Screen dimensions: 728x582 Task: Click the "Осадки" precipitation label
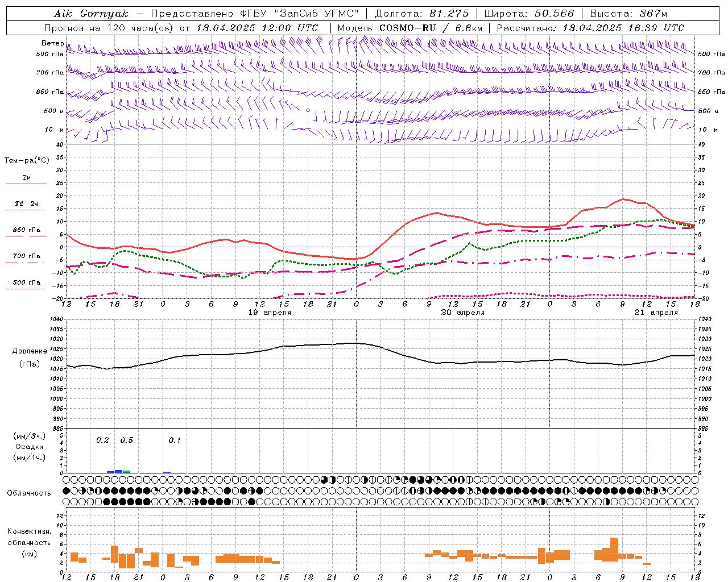coord(29,447)
